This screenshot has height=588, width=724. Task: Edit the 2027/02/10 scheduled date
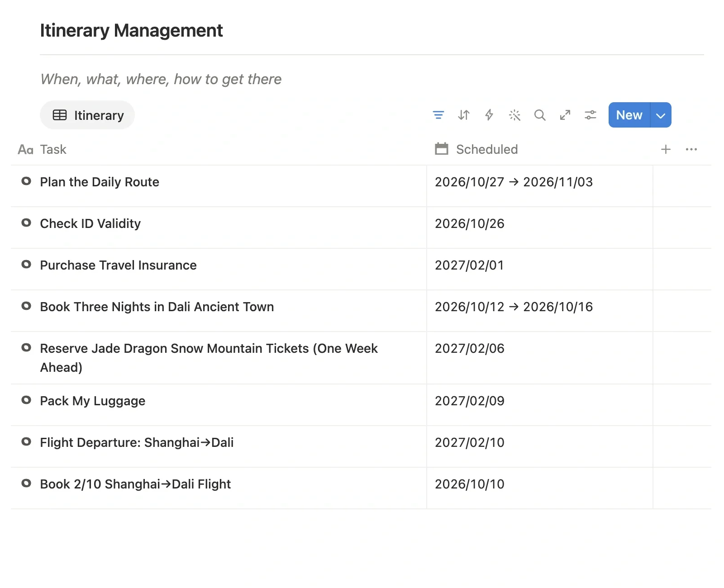tap(469, 442)
